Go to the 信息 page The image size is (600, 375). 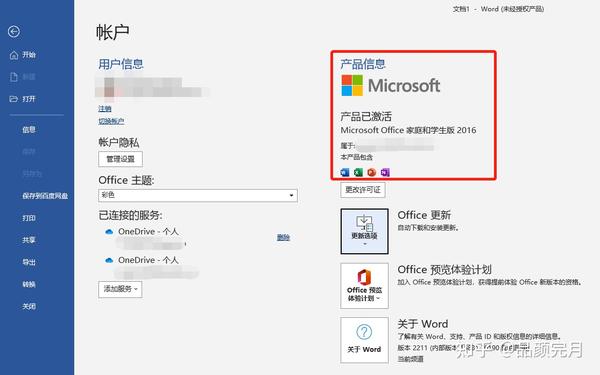click(x=29, y=130)
